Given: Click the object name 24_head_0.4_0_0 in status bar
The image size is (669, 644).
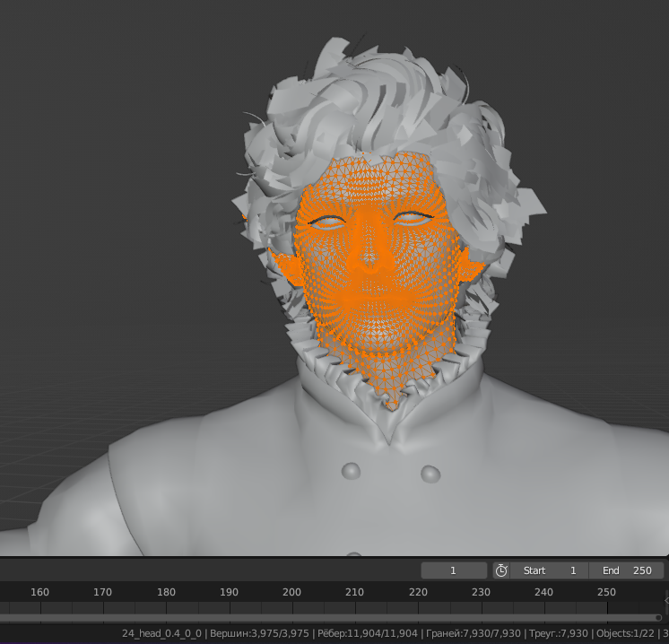Looking at the screenshot, I should (x=161, y=633).
